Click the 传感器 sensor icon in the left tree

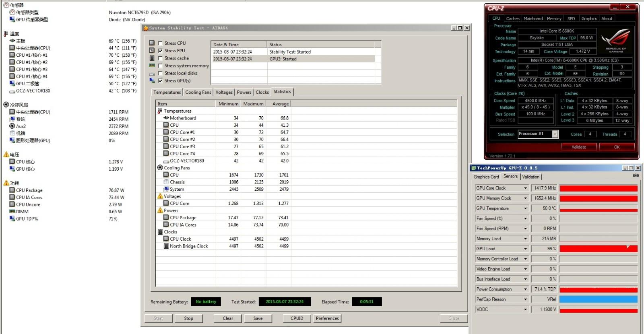[x=6, y=5]
